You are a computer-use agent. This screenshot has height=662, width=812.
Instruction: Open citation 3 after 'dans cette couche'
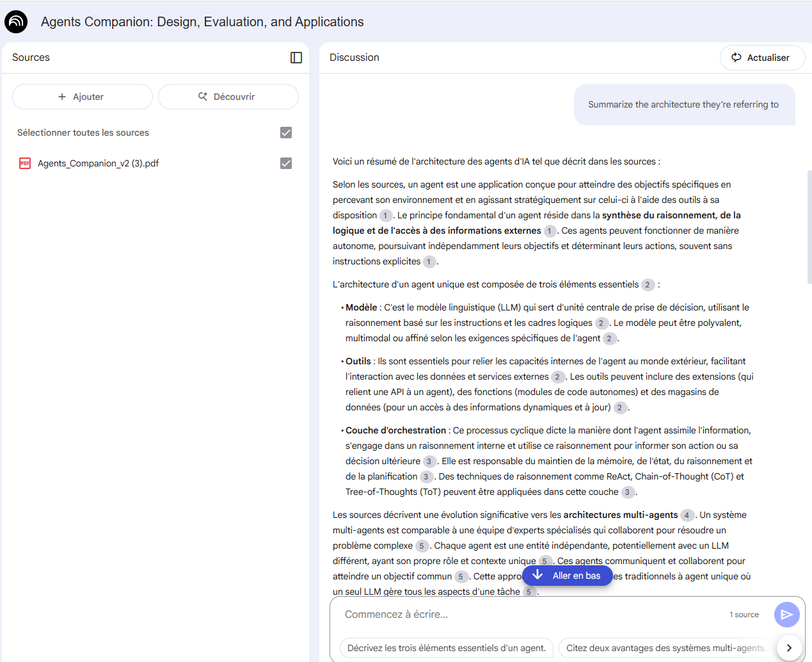pos(628,492)
